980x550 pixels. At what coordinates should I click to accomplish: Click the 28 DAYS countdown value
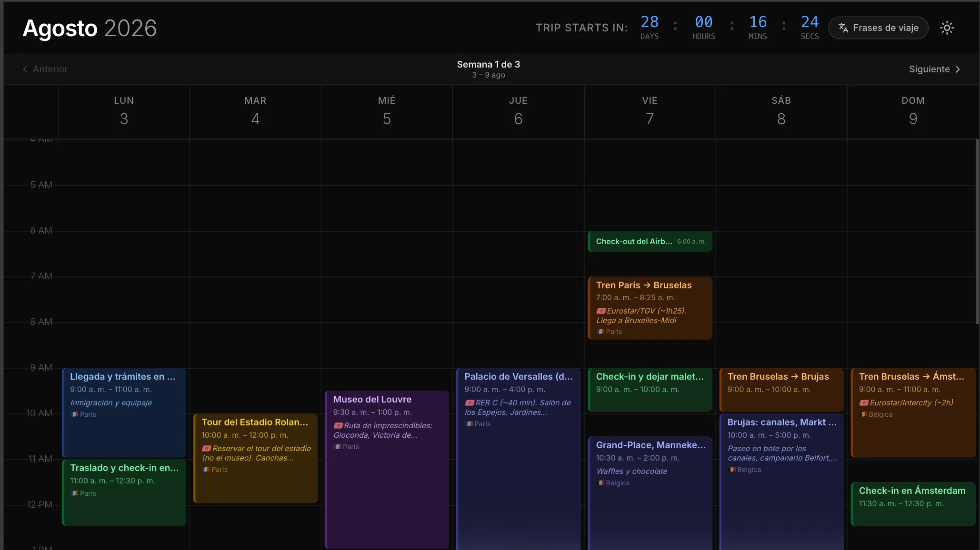tap(650, 22)
